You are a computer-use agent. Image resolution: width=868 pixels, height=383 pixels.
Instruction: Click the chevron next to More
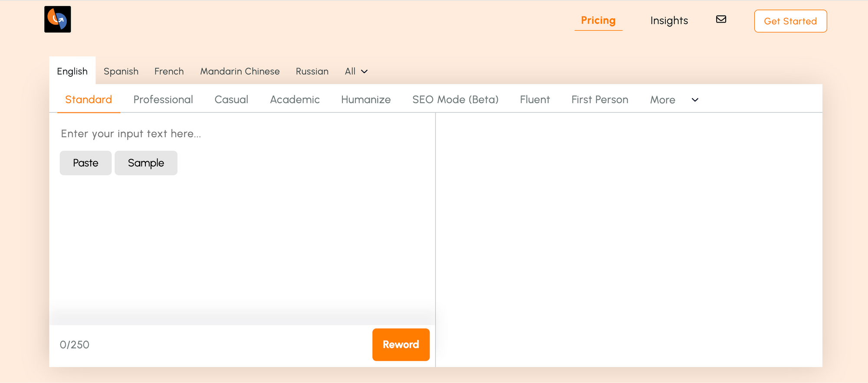coord(695,100)
